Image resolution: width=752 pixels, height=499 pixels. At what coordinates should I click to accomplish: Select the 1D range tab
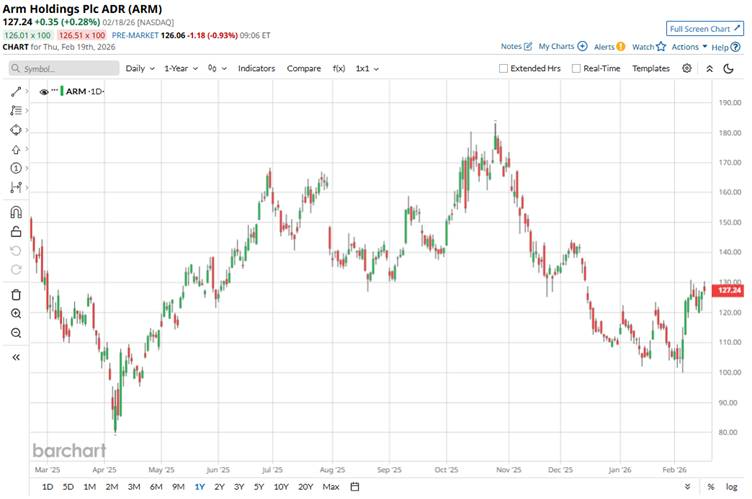47,487
